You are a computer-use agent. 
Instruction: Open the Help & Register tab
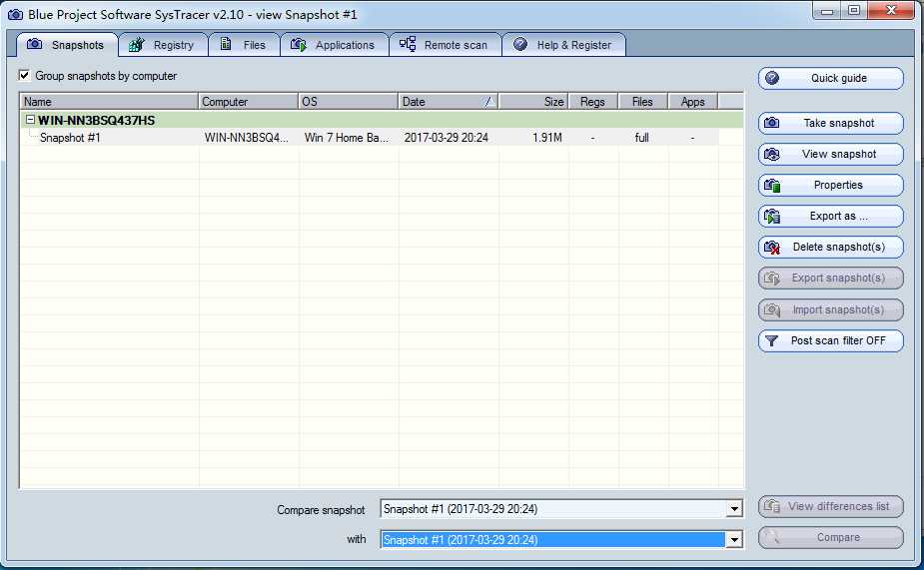click(564, 45)
